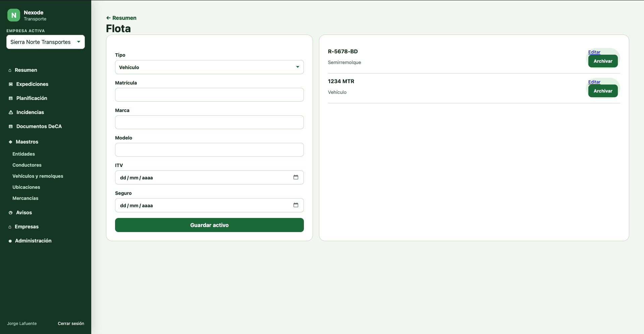Open Vehículos y remolques submenu item

pyautogui.click(x=38, y=176)
